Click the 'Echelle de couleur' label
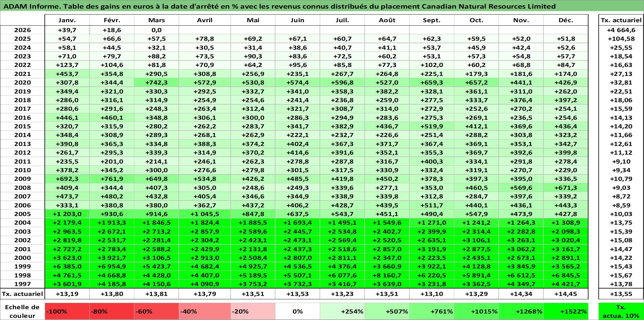 click(23, 311)
